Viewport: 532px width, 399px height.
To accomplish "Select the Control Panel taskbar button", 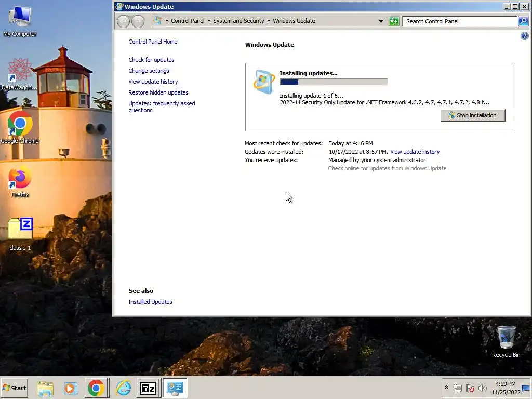I will [x=175, y=388].
